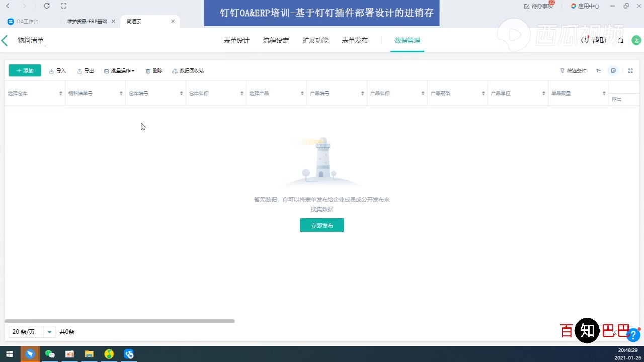The height and width of the screenshot is (362, 644).
Task: Open the 20条/页 page size dropdown
Action: tap(32, 331)
